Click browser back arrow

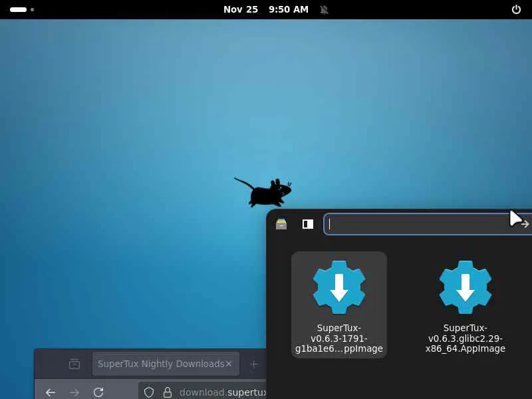(51, 392)
